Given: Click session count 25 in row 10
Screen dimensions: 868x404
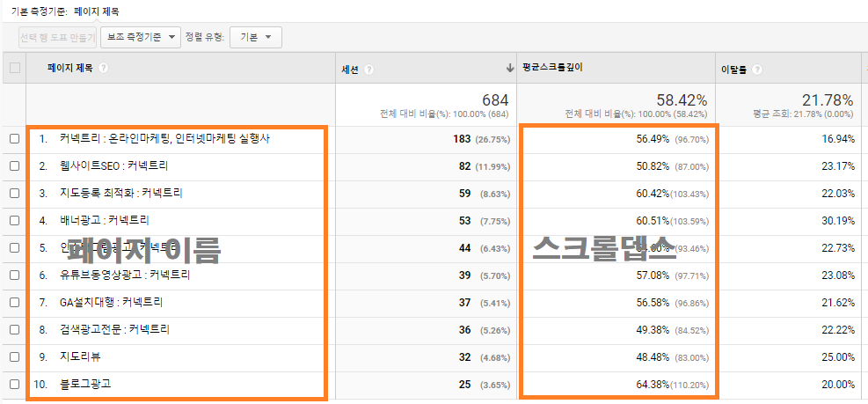Looking at the screenshot, I should tap(464, 384).
